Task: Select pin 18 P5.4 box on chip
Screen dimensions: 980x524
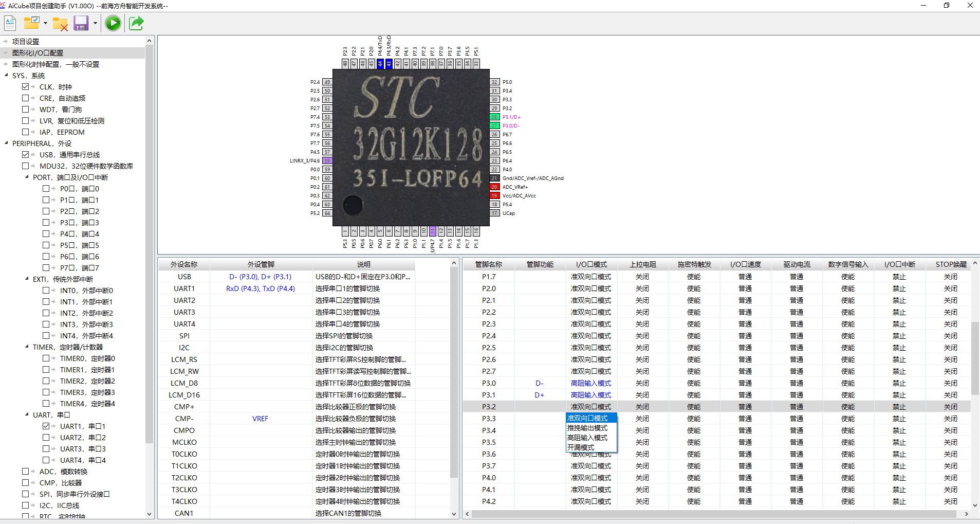Action: (494, 204)
